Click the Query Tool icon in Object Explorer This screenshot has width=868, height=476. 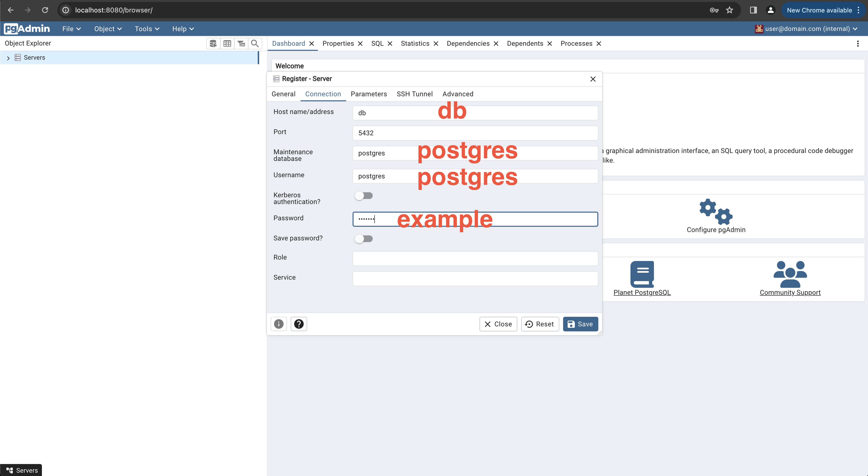coord(213,43)
